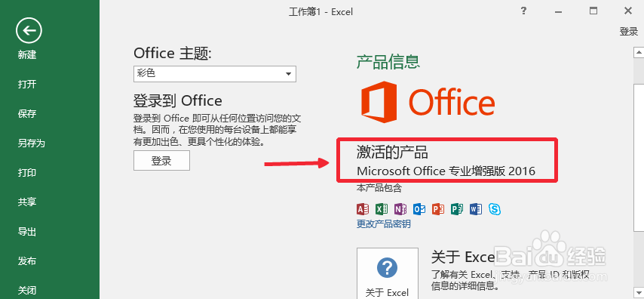Click Microsoft Office 专业增强版 2016 text
Image resolution: width=644 pixels, height=299 pixels.
pyautogui.click(x=446, y=171)
